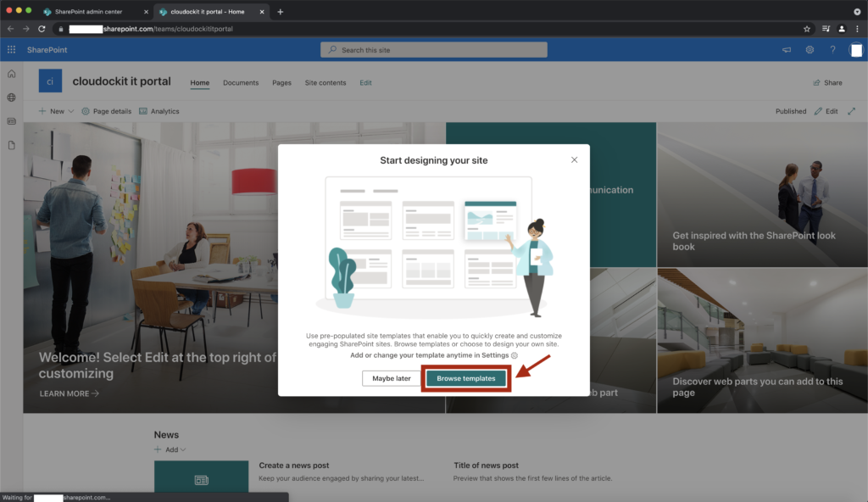
Task: Switch to SharePoint admin center tab
Action: tap(95, 12)
